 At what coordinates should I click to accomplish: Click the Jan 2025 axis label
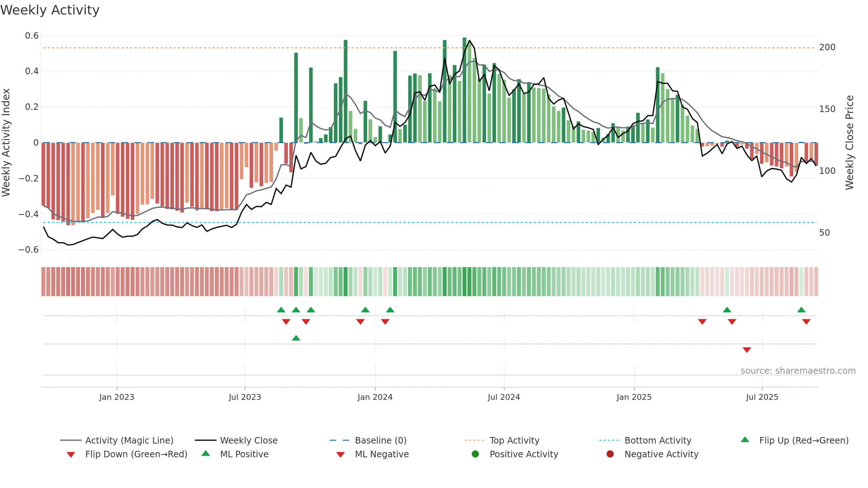pos(634,397)
